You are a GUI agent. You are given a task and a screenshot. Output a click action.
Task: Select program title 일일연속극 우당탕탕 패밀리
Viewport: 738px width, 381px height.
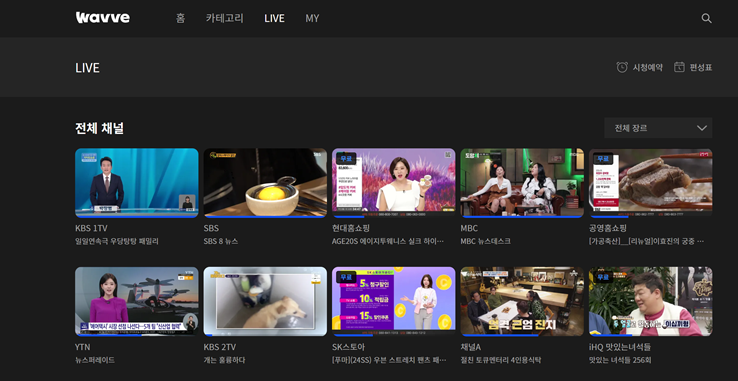coord(117,242)
